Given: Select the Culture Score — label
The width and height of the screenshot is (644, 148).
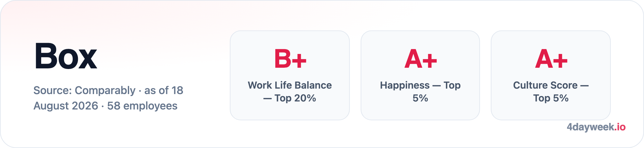Looking at the screenshot, I should tap(551, 85).
